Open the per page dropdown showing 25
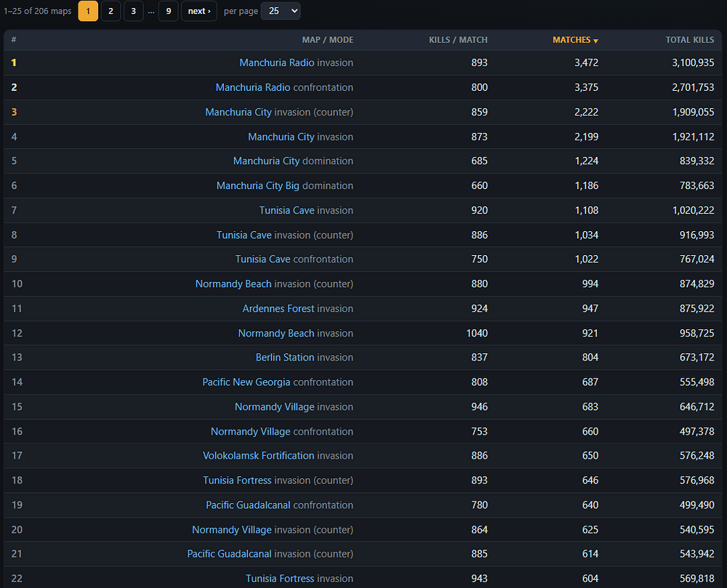Image resolution: width=727 pixels, height=588 pixels. click(x=281, y=11)
